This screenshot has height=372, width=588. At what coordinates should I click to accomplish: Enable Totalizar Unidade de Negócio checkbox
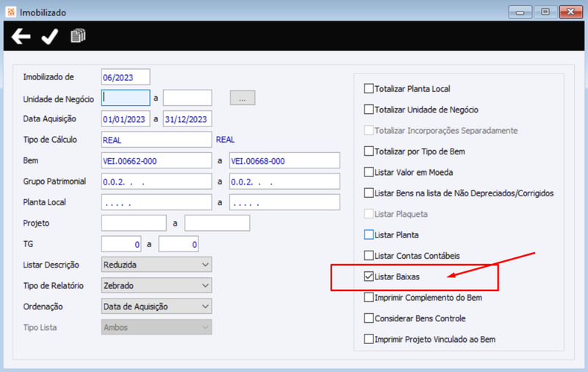click(x=369, y=110)
